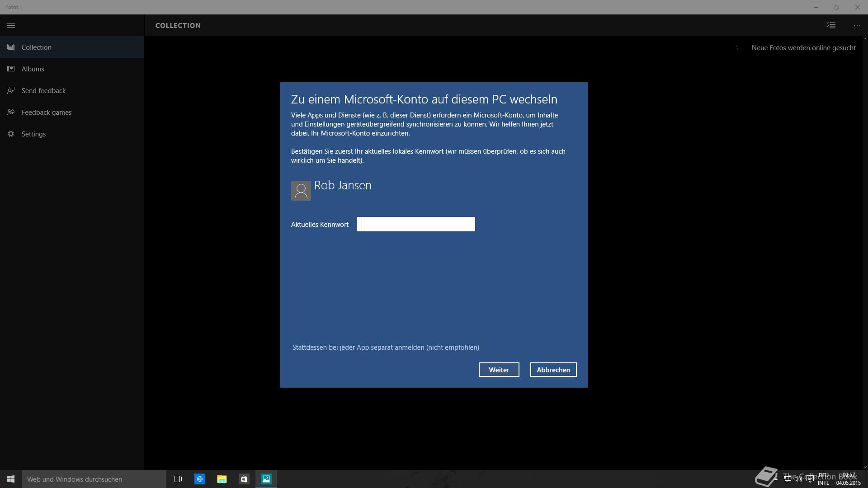Click the Feedback games icon
868x488 pixels.
pos(11,112)
